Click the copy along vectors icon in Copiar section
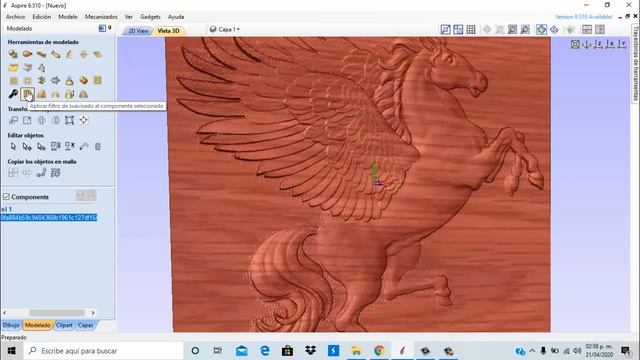This screenshot has width=640, height=360. tap(41, 173)
